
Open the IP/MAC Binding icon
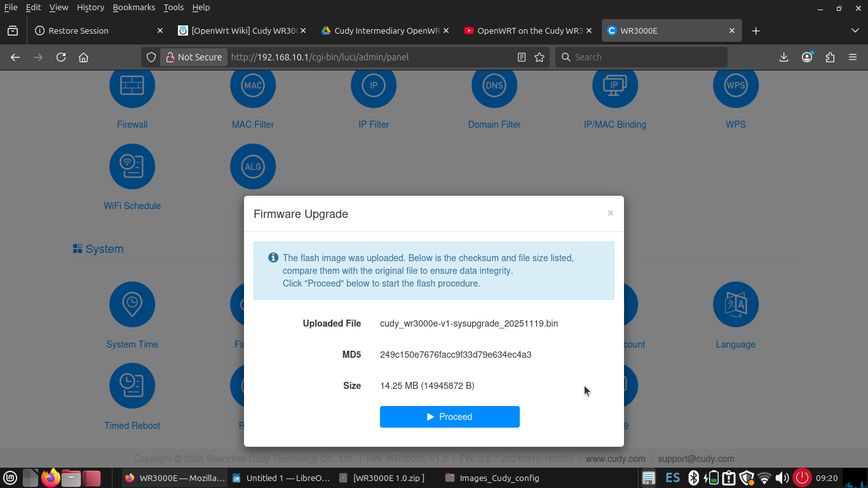(614, 86)
